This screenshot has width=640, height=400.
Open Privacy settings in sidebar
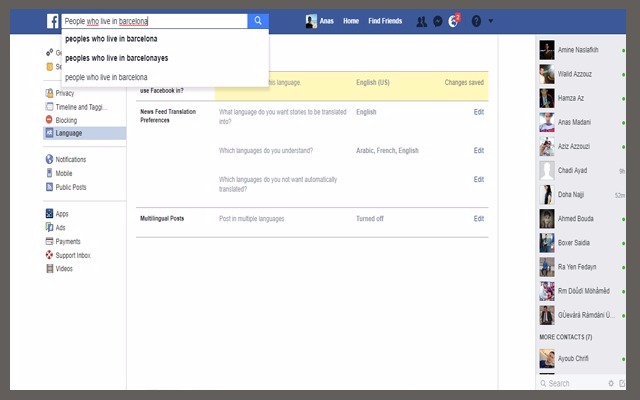(x=64, y=93)
